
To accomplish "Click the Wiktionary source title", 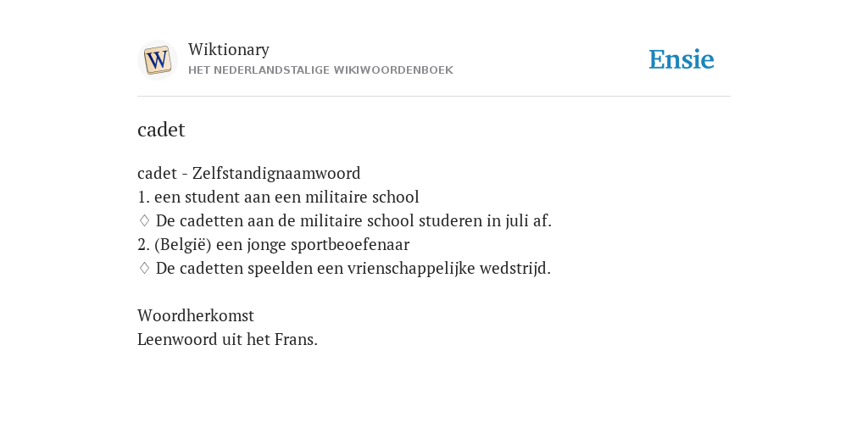I will click(x=229, y=50).
